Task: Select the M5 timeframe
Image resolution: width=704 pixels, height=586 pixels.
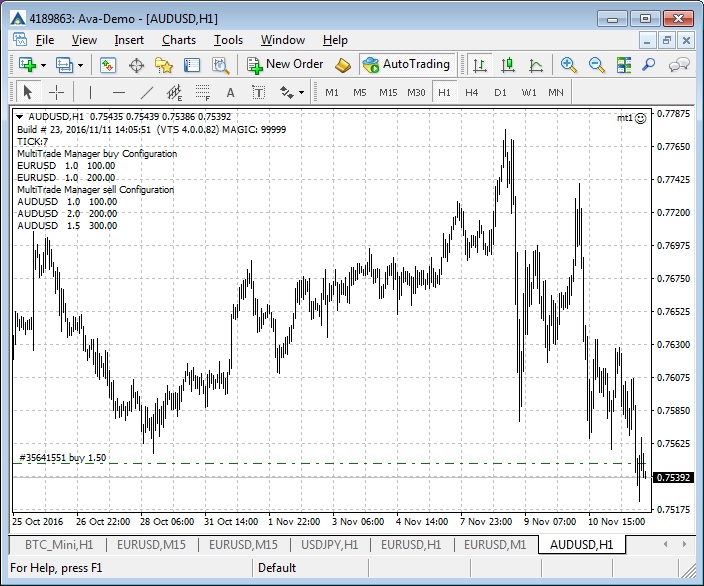Action: coord(360,93)
